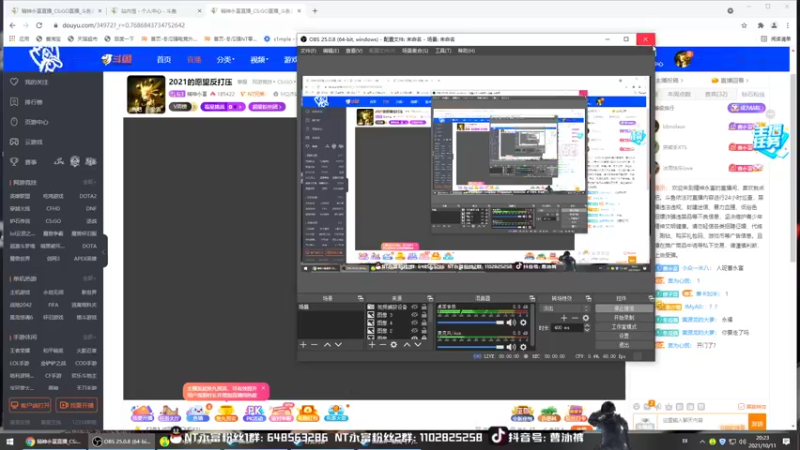Screen dimensions: 800x450
Task: Adjust mic/aux volume slider in OBS
Action: click(x=470, y=347)
